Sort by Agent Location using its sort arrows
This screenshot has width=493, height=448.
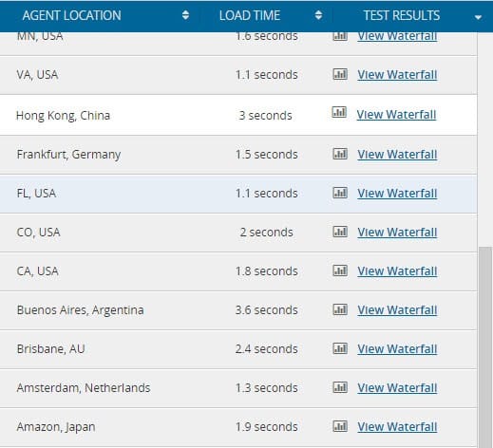point(185,15)
